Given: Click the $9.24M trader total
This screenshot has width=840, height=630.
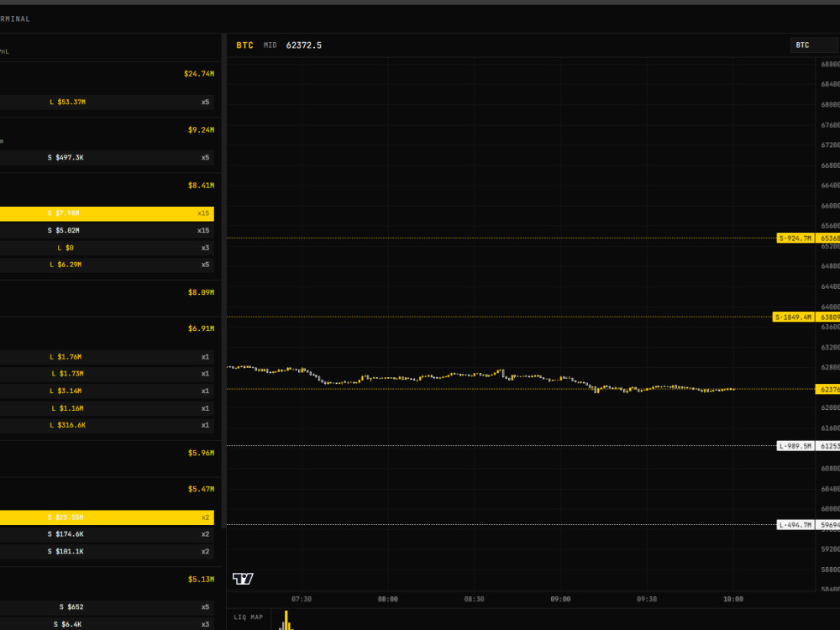Looking at the screenshot, I should pos(201,129).
